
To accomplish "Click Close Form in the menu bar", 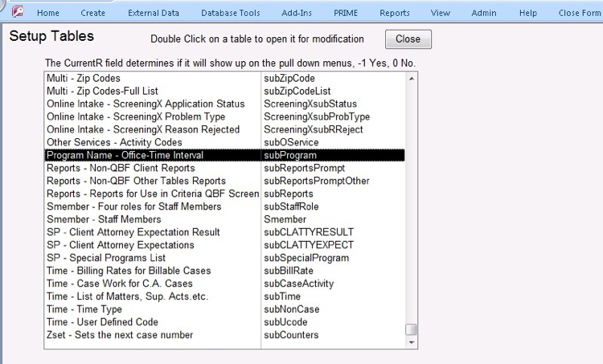I will (580, 13).
